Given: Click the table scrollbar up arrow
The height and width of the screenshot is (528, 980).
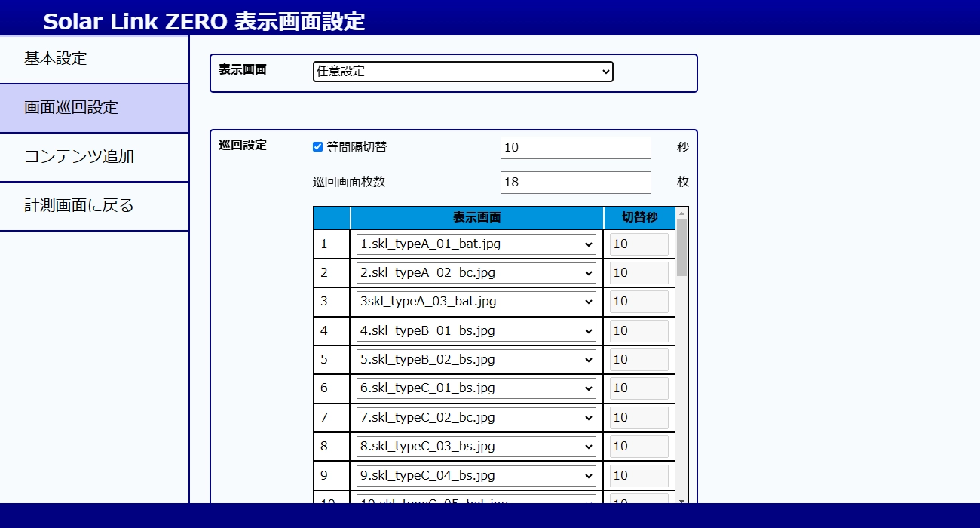Looking at the screenshot, I should click(681, 213).
